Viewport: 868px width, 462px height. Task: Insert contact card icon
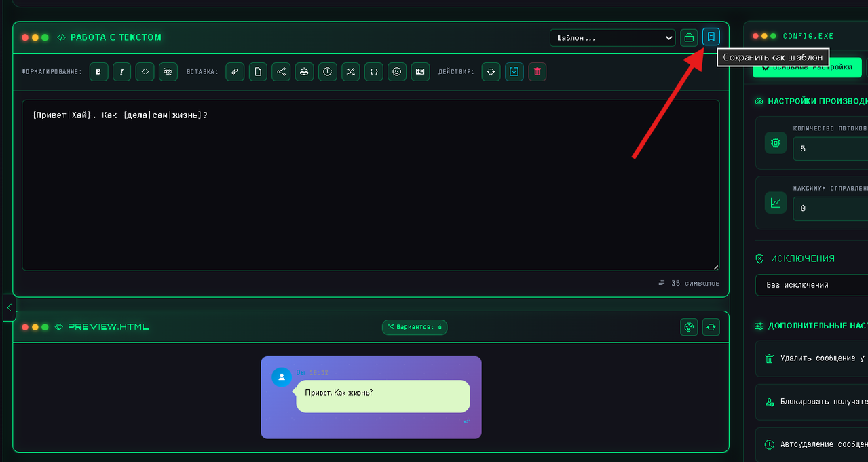pos(420,71)
